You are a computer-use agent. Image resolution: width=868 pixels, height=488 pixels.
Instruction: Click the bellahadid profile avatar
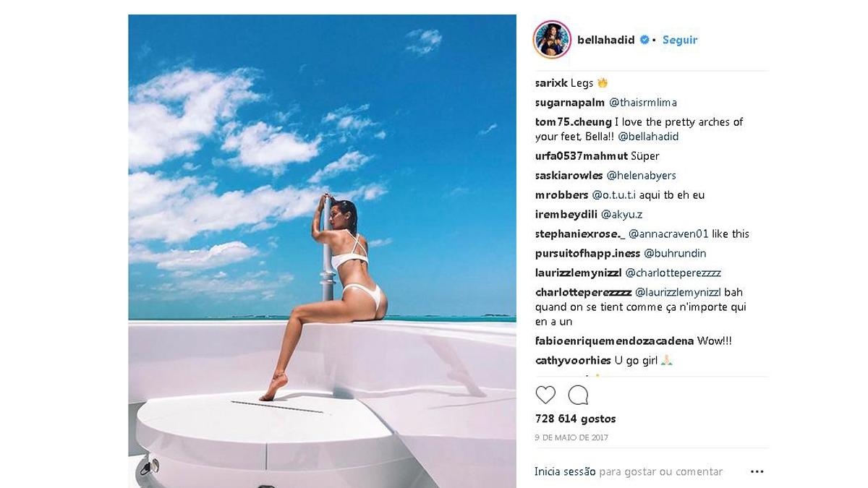coord(552,39)
